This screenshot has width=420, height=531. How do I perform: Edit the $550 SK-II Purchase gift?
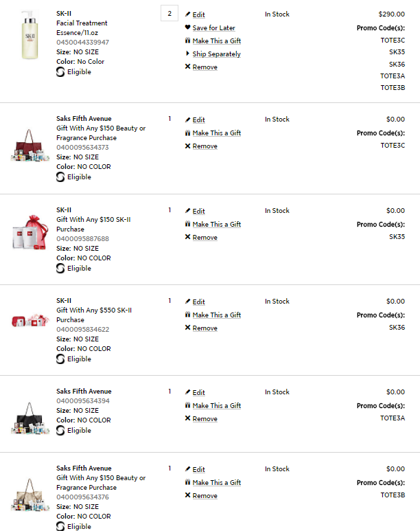(x=198, y=302)
